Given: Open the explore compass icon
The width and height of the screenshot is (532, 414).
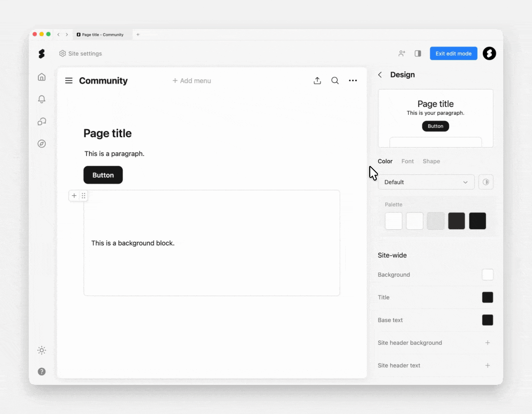Looking at the screenshot, I should (42, 144).
